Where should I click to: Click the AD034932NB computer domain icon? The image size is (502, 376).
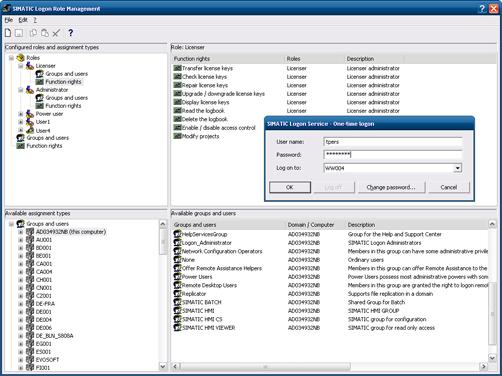pyautogui.click(x=30, y=232)
